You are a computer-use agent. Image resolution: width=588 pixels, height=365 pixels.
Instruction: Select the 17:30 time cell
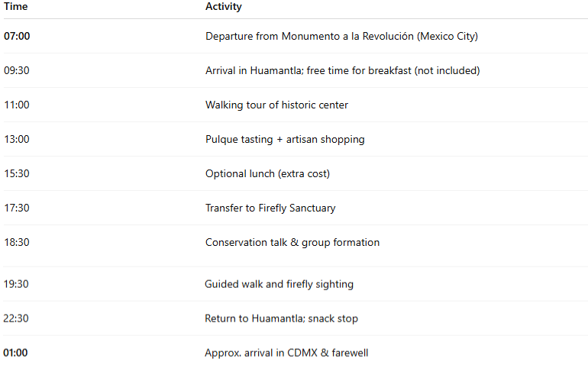[17, 208]
